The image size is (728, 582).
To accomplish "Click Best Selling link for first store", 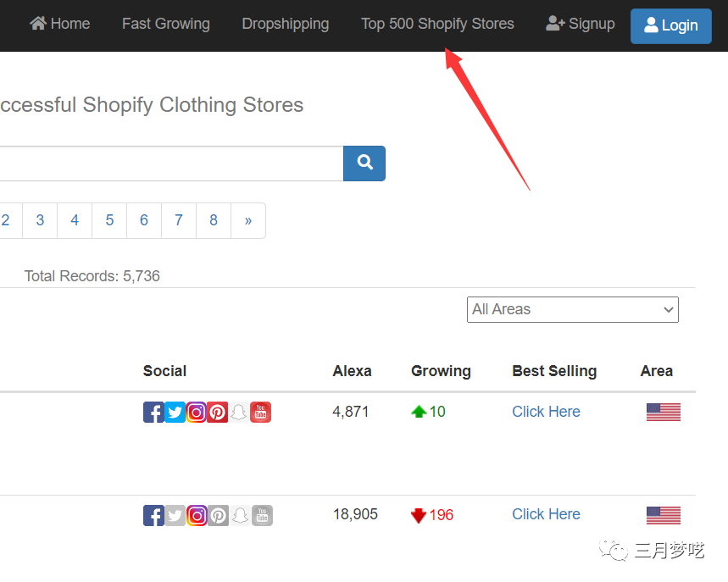I will [546, 412].
